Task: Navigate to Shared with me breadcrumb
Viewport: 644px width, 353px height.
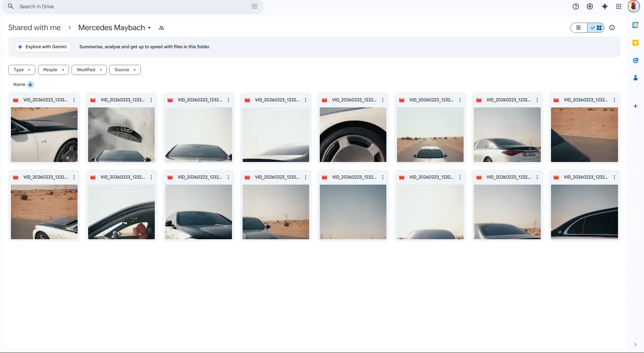Action: [34, 28]
